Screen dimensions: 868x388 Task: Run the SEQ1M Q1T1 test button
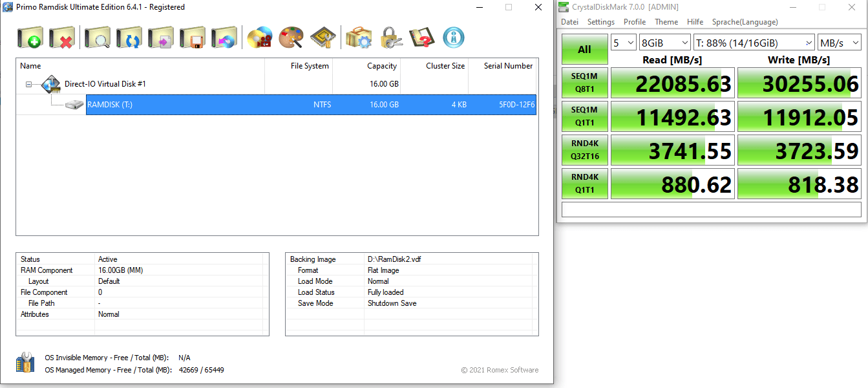[585, 116]
